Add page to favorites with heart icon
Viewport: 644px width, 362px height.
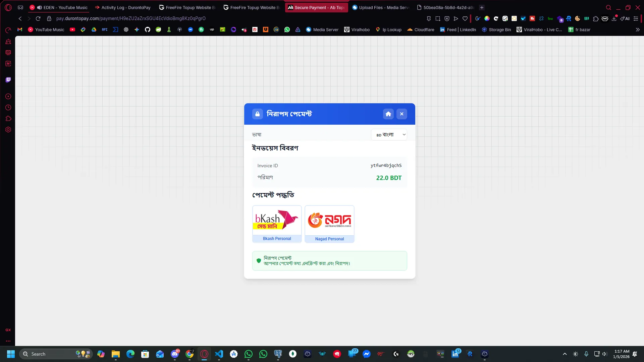point(465,18)
